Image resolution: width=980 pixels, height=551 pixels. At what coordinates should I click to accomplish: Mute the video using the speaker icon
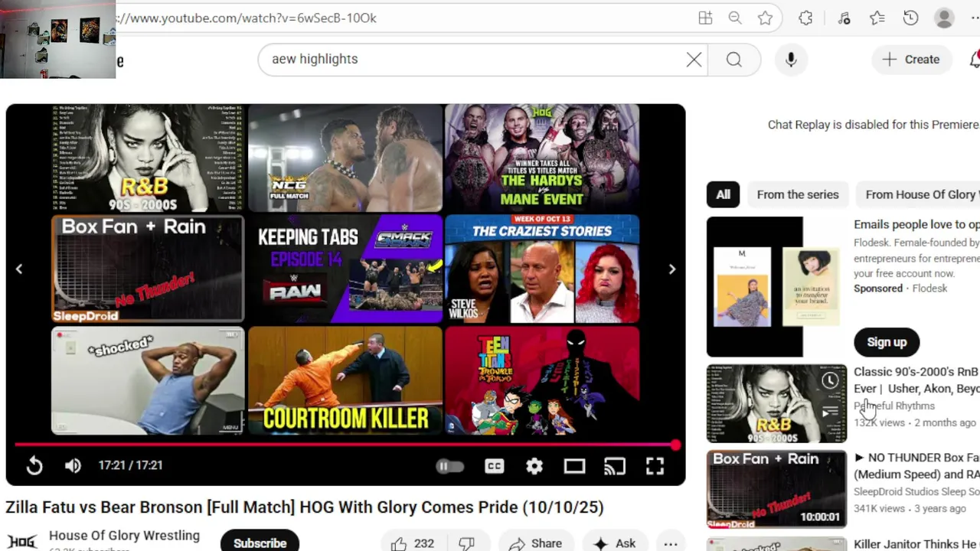coord(73,465)
